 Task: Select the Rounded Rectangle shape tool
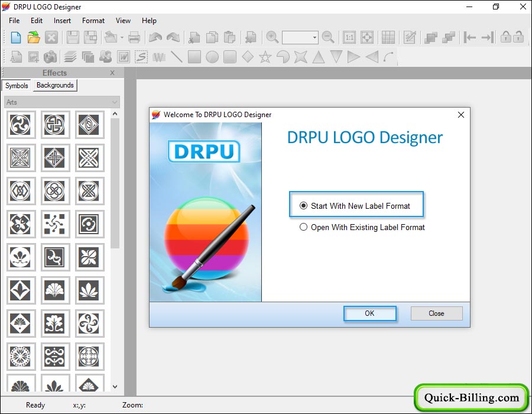pos(230,57)
